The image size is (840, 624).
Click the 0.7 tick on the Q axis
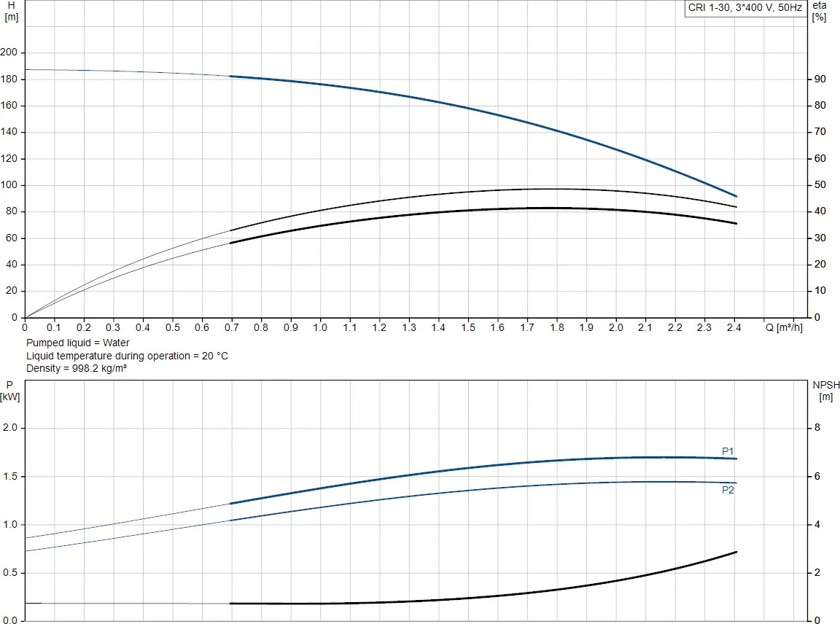pyautogui.click(x=231, y=327)
